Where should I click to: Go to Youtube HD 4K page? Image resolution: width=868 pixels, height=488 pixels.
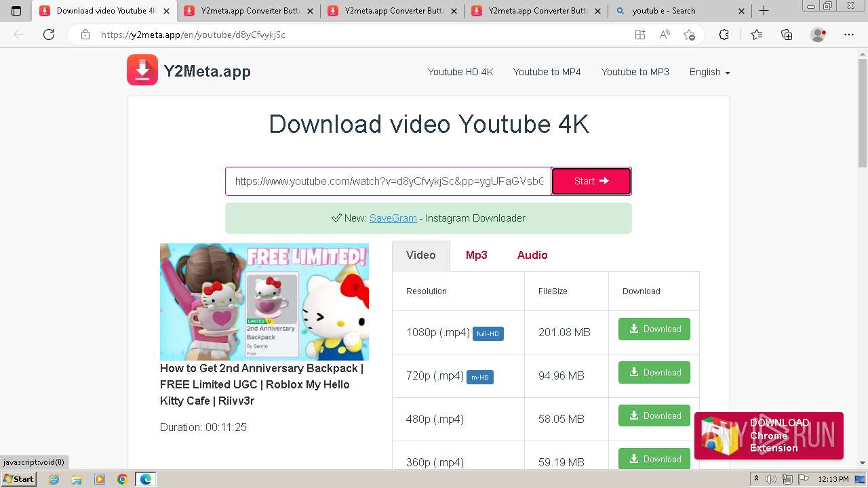tap(460, 72)
